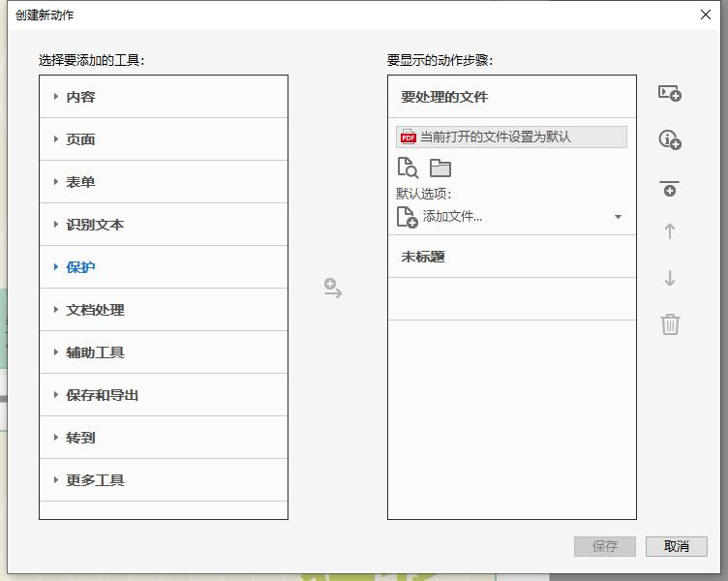Click the browse file magnifier icon
This screenshot has width=728, height=581.
[408, 168]
